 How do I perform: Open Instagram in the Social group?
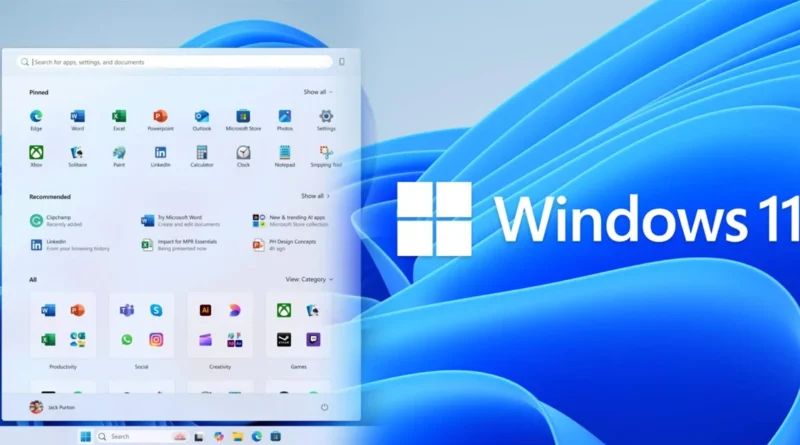tap(156, 339)
